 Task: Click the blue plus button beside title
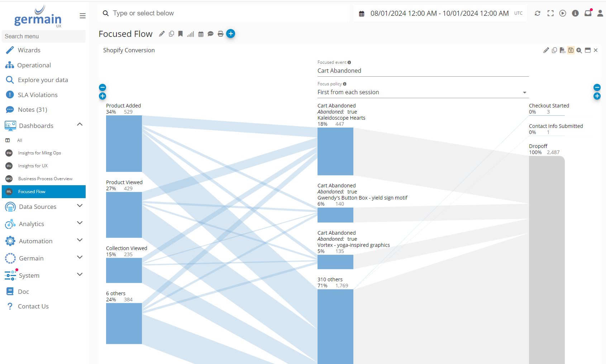[231, 34]
